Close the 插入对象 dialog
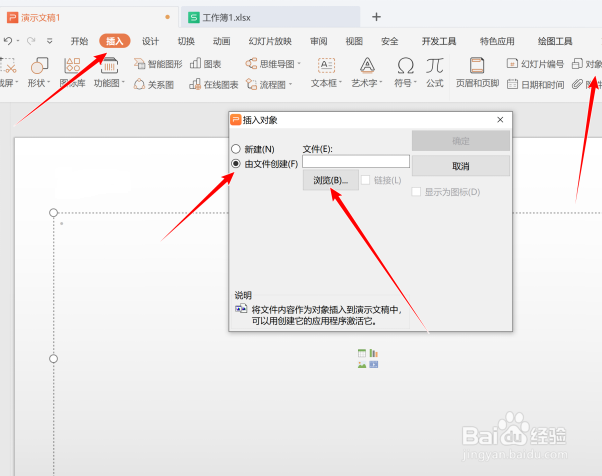This screenshot has height=476, width=602. click(x=500, y=120)
